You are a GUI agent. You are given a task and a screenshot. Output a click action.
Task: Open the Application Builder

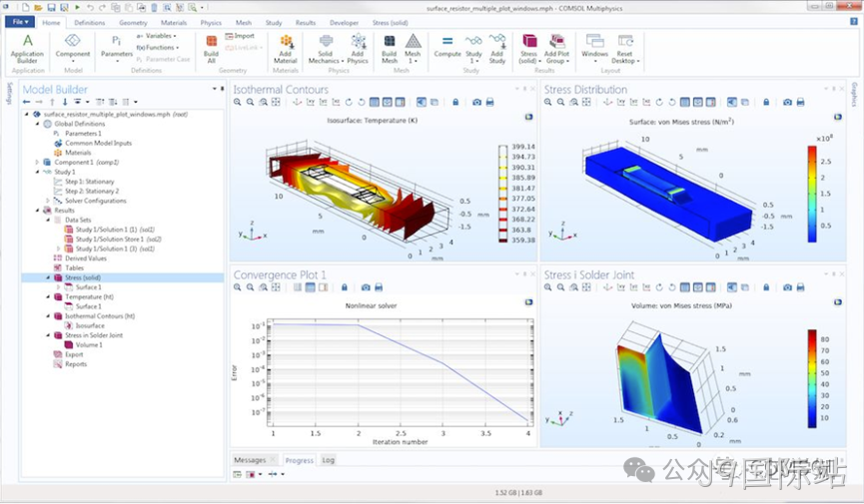pos(27,49)
